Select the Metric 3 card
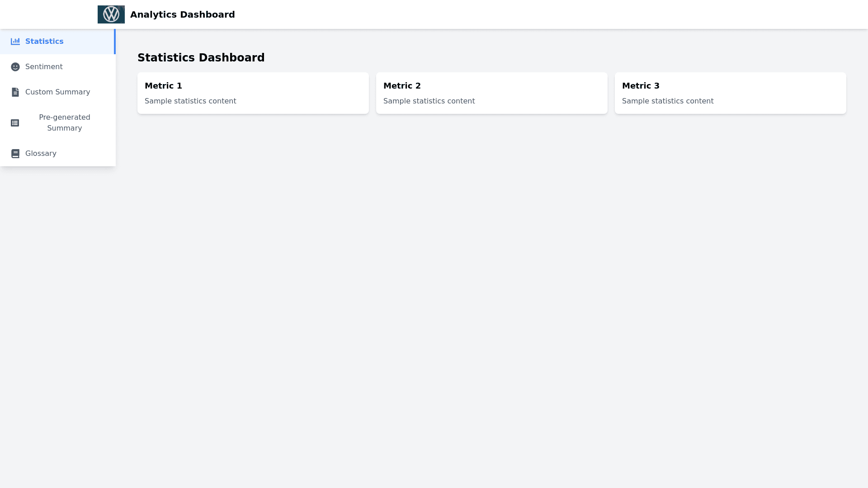Screen dimensions: 868x488 click(730, 93)
